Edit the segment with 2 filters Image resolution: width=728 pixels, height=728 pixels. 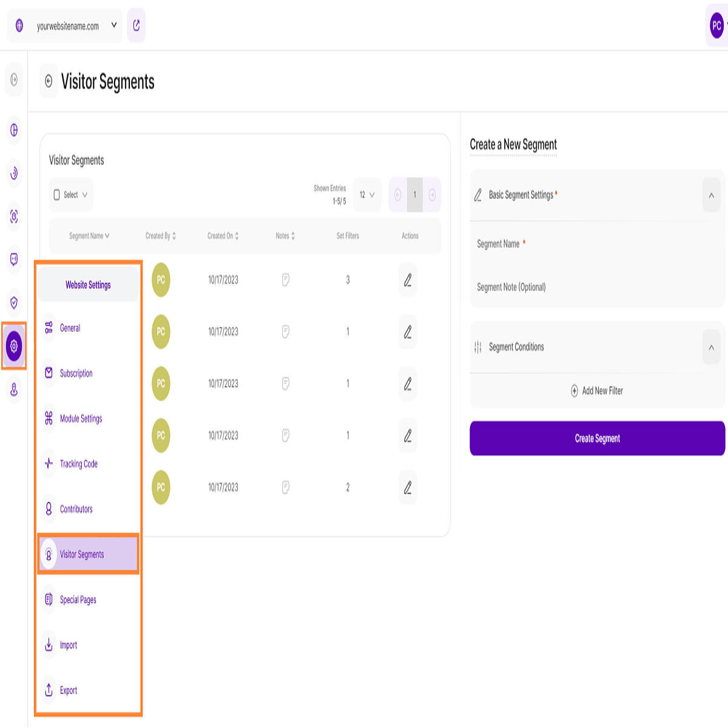(408, 487)
